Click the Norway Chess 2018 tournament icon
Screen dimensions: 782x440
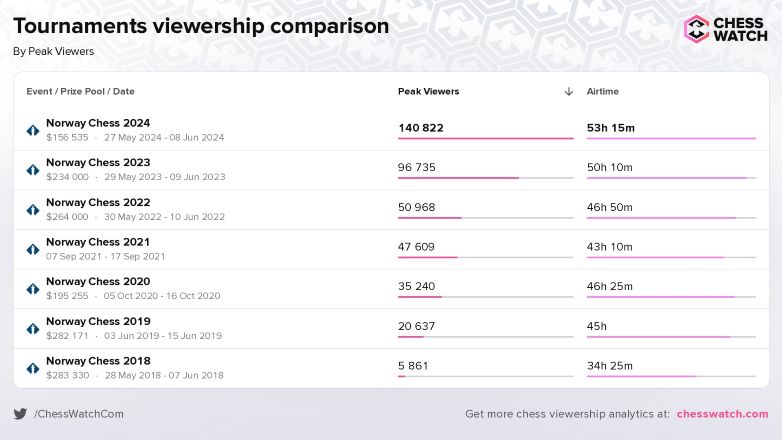pos(32,368)
